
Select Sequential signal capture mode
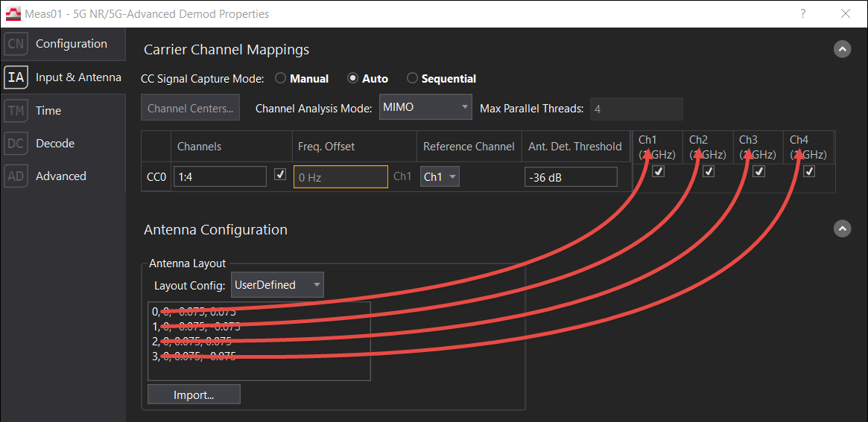pyautogui.click(x=412, y=78)
